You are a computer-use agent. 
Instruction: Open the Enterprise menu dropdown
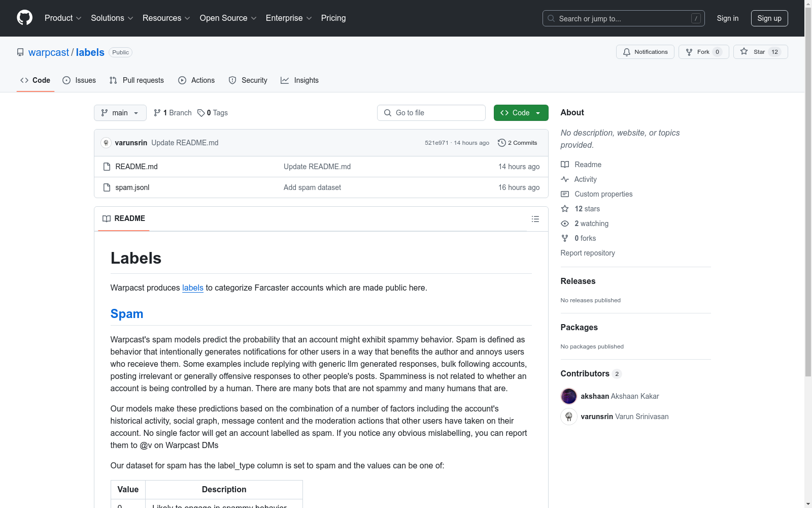pyautogui.click(x=289, y=18)
